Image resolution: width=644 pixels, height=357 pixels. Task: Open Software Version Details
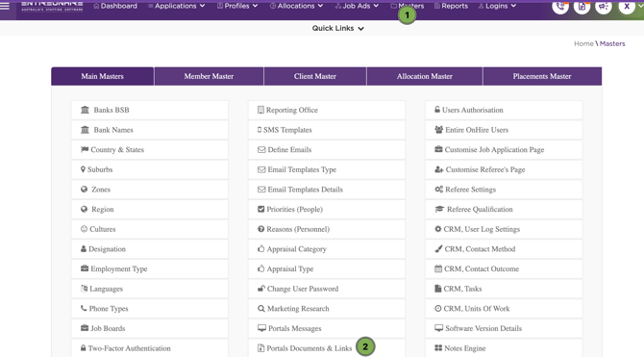pyautogui.click(x=504, y=328)
